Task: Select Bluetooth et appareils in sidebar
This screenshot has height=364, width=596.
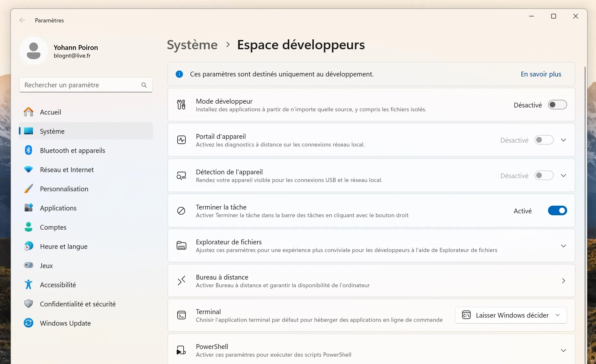Action: (86, 150)
